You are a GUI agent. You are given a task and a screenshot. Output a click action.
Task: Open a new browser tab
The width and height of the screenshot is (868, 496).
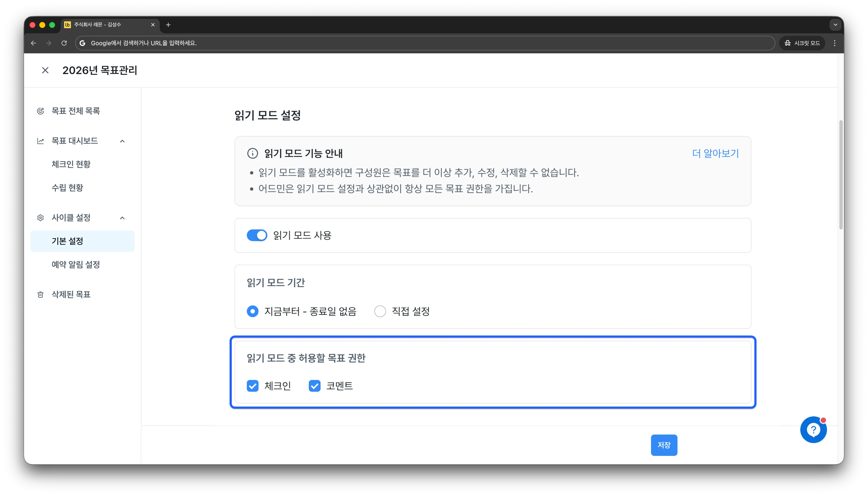168,25
